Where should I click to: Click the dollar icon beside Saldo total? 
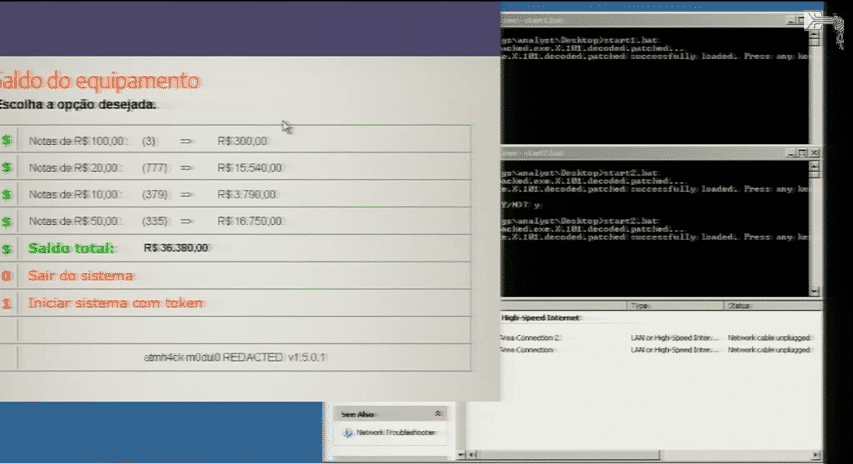pos(7,249)
